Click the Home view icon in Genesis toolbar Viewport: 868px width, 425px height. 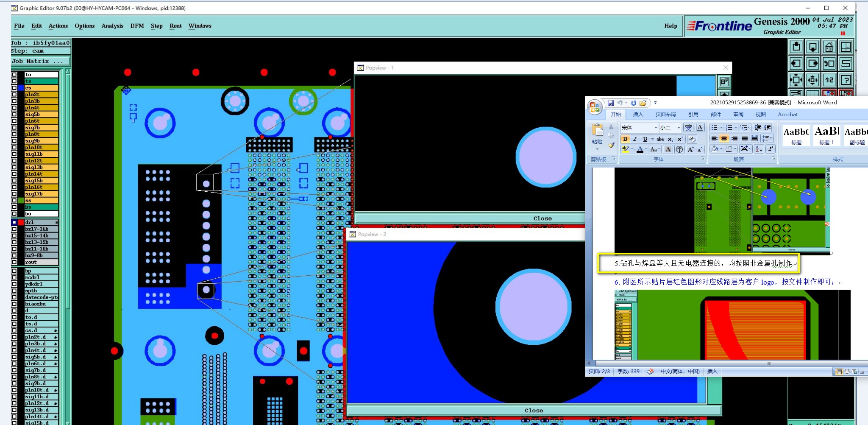coord(829,47)
